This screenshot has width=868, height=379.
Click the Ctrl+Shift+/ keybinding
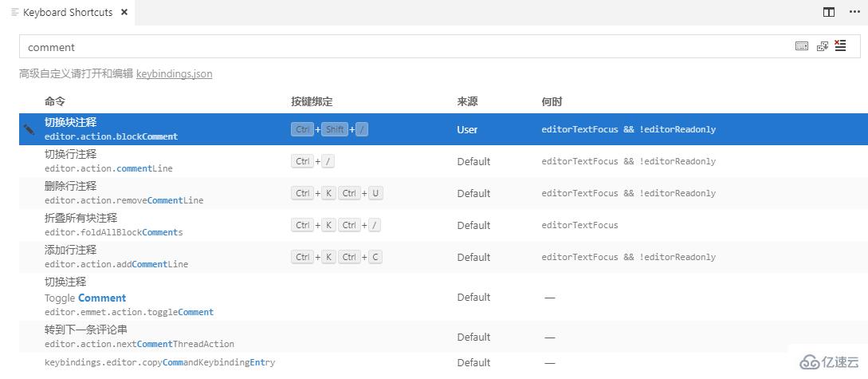330,129
